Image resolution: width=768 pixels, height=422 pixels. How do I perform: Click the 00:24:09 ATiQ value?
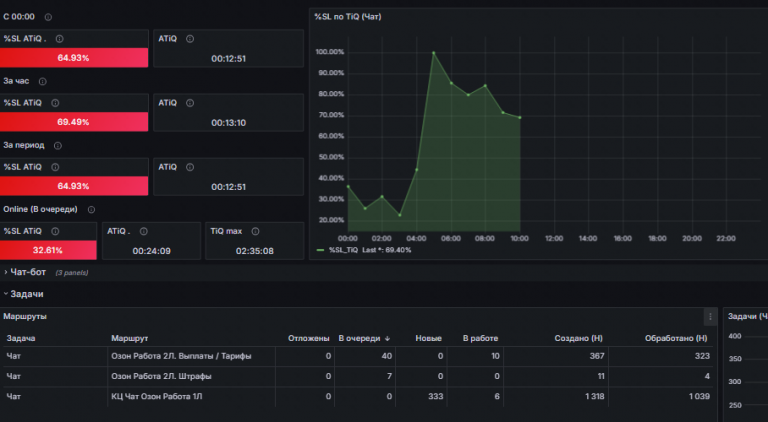point(151,251)
